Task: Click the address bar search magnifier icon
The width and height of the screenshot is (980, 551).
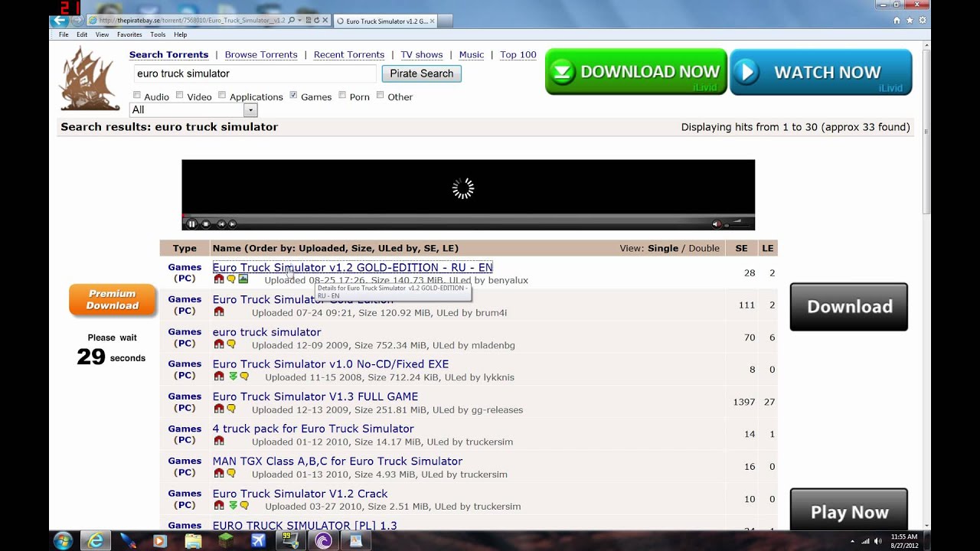Action: click(x=291, y=21)
